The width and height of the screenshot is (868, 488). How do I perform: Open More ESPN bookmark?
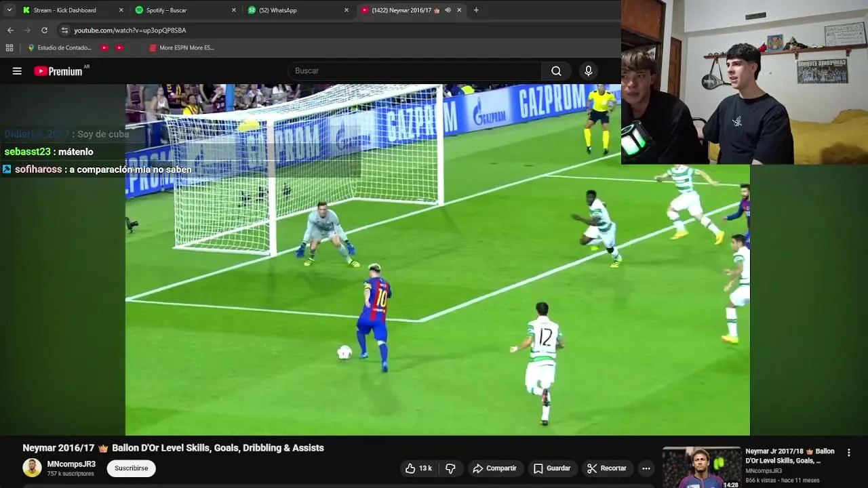pos(182,47)
